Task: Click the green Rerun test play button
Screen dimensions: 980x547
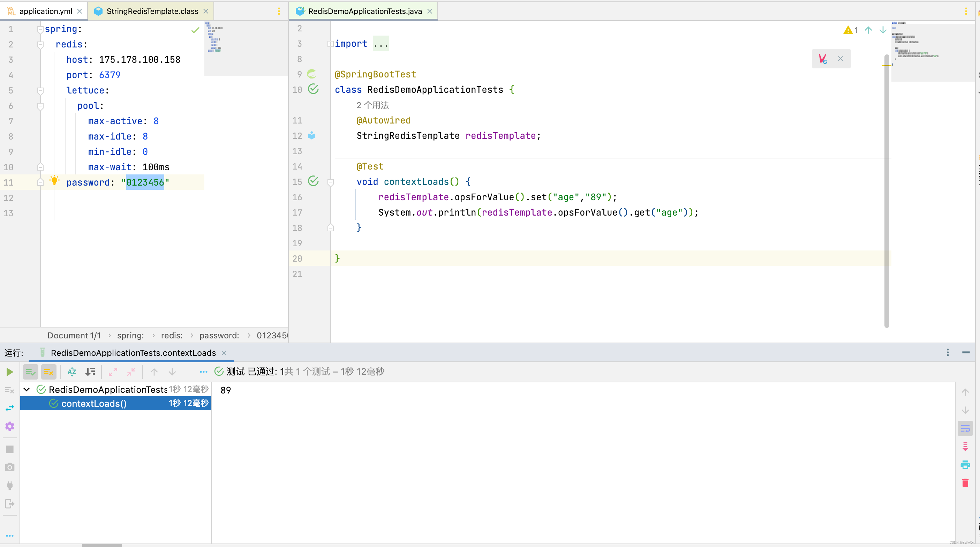Action: pyautogui.click(x=9, y=372)
